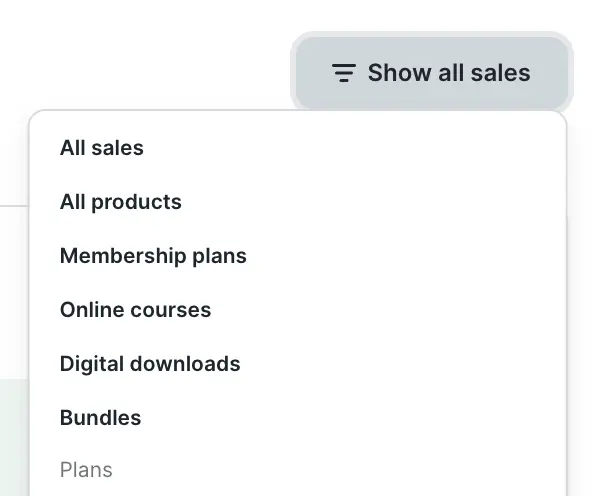
Task: Click the greyed Plans section label
Action: [86, 470]
